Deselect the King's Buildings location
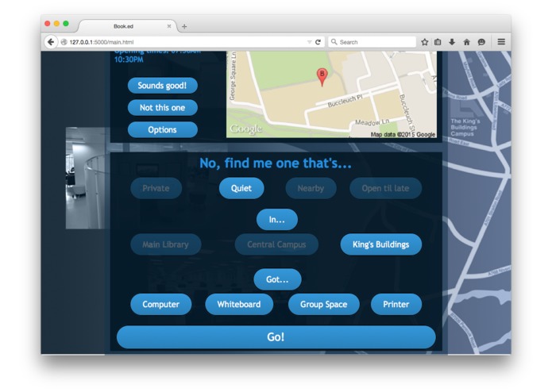 (x=381, y=244)
